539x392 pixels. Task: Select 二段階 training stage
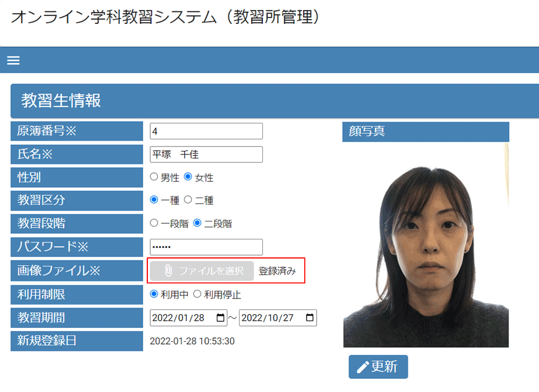(197, 223)
